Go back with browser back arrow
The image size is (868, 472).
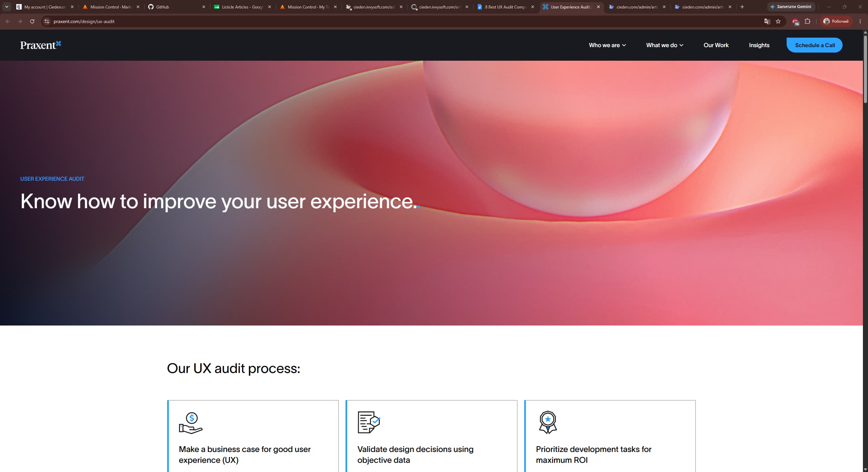point(8,21)
